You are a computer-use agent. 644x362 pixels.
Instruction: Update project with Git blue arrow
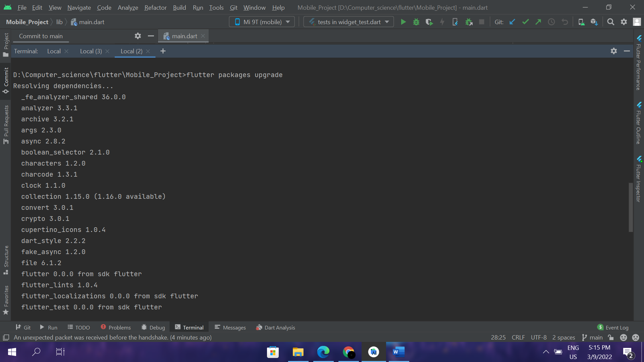click(x=512, y=22)
